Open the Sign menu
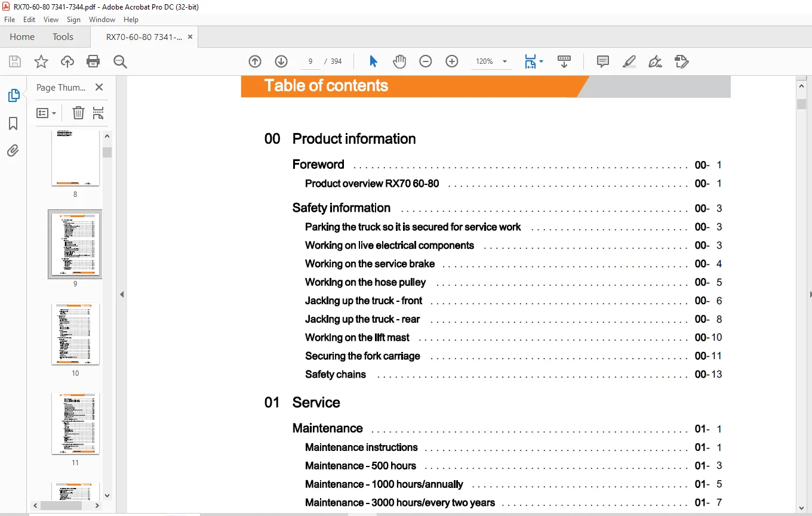This screenshot has height=516, width=812. [x=73, y=20]
